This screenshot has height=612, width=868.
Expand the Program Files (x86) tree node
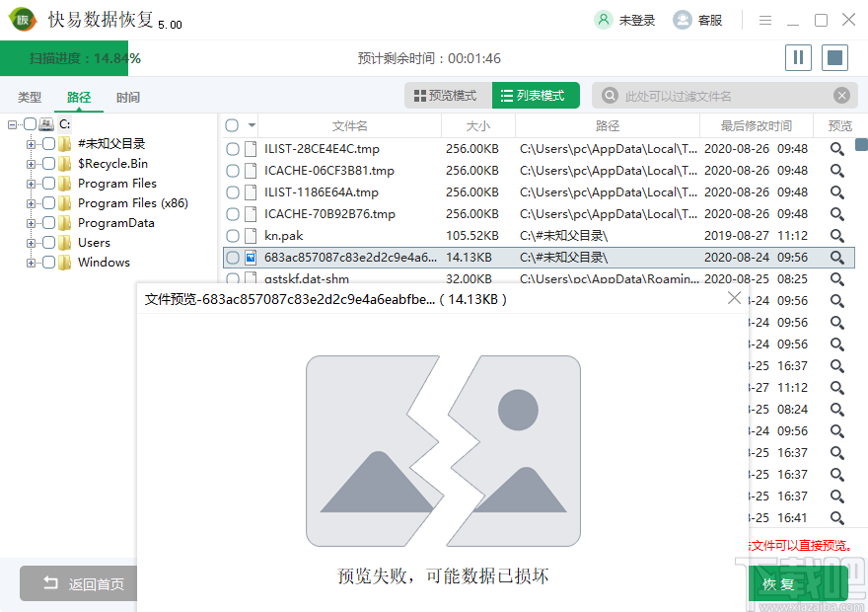pos(31,203)
